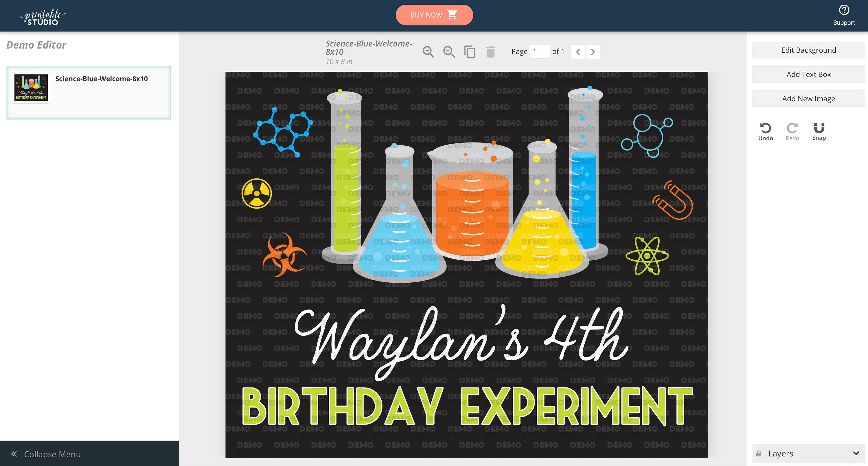Click the zoom in magnifier icon
The height and width of the screenshot is (466, 868).
428,52
